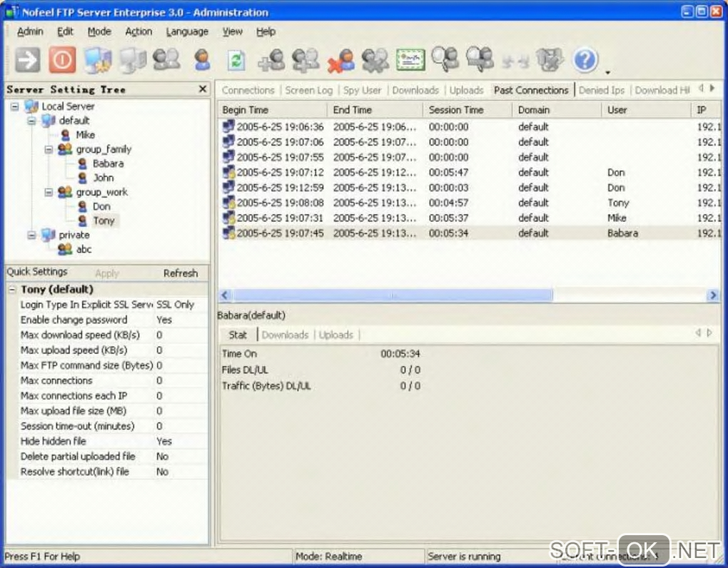Viewport: 728px width, 568px height.
Task: Click the green certificate icon
Action: pos(410,61)
